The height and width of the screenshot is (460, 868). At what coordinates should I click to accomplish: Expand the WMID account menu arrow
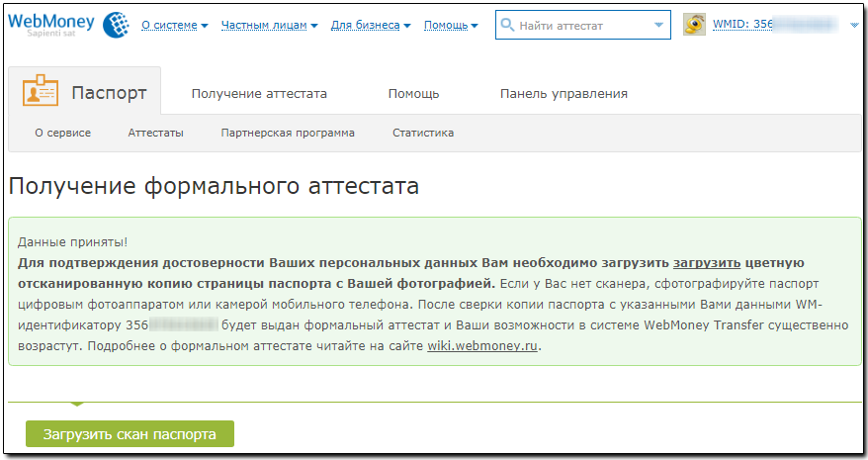pos(854,26)
